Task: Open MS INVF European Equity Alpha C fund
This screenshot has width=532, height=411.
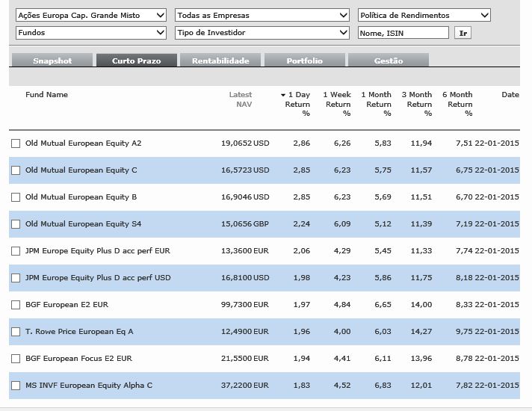Action: 89,385
